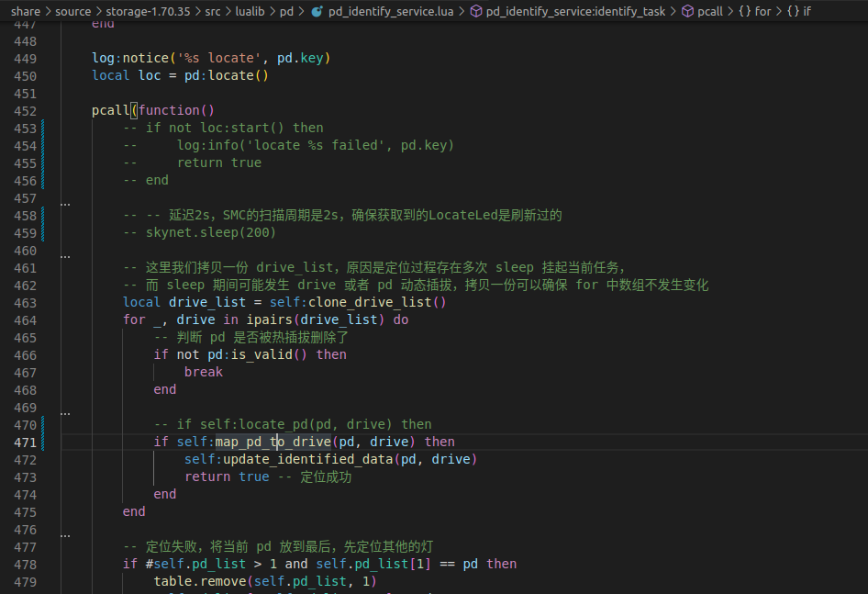Click clone_drive_list call on line 463
868x594 pixels.
[370, 302]
